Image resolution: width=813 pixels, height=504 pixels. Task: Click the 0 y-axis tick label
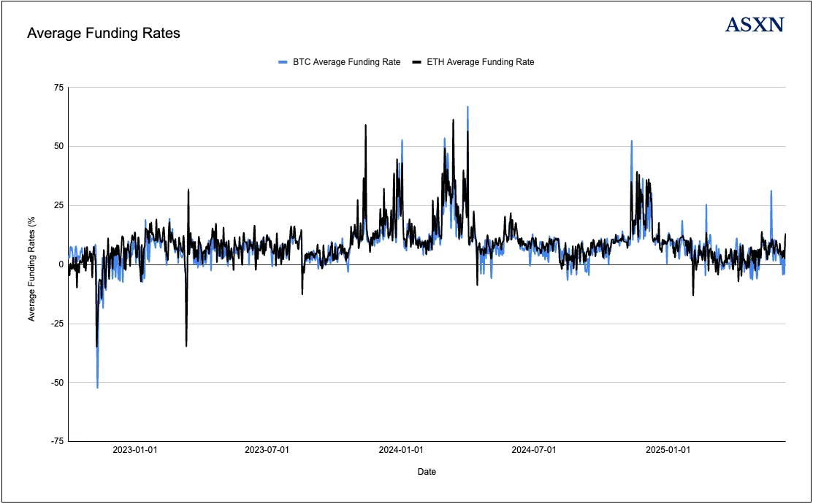61,264
